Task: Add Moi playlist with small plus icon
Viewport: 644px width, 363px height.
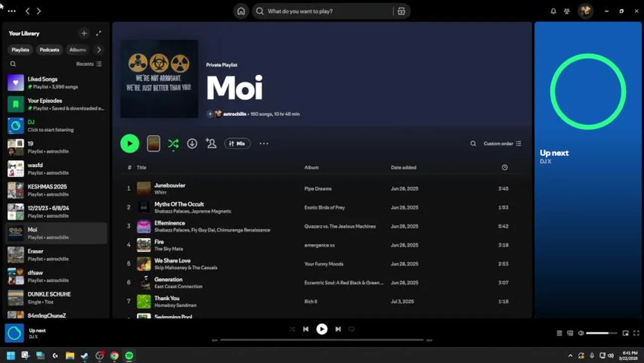Action: [x=210, y=114]
